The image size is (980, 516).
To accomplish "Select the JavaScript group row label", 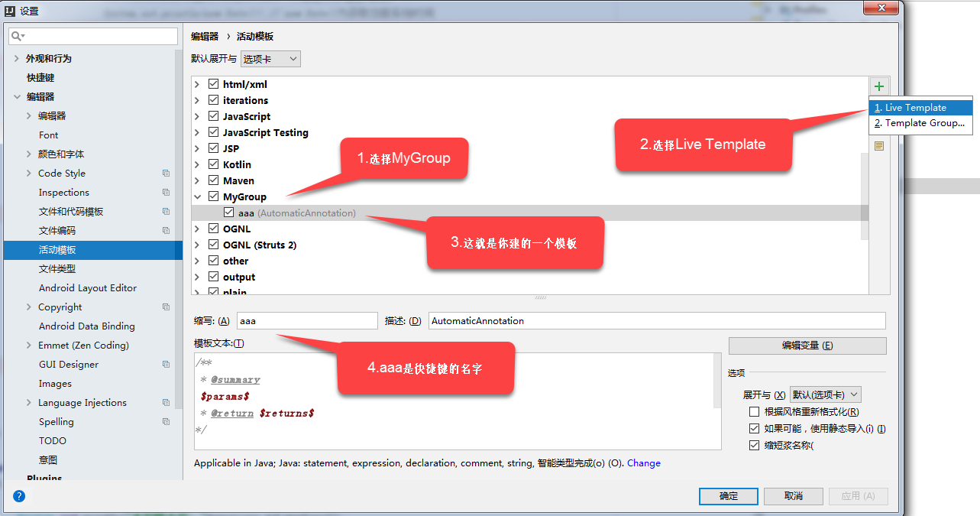I will click(247, 116).
